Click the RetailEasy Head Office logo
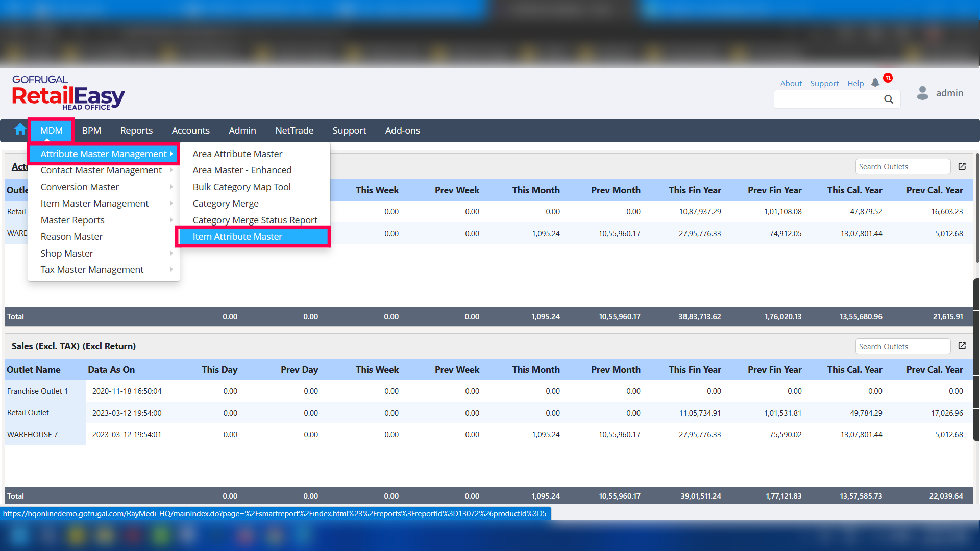 click(x=68, y=93)
